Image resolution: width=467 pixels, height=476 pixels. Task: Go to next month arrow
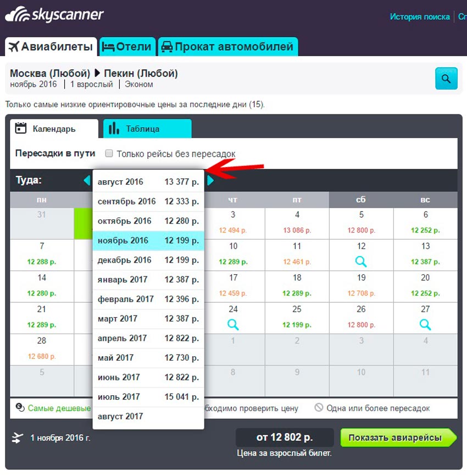210,180
